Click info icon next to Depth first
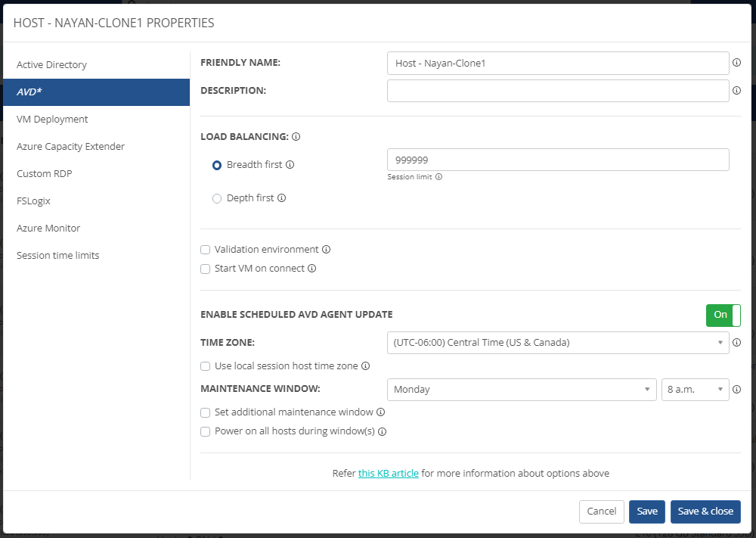The width and height of the screenshot is (756, 538). click(x=282, y=198)
